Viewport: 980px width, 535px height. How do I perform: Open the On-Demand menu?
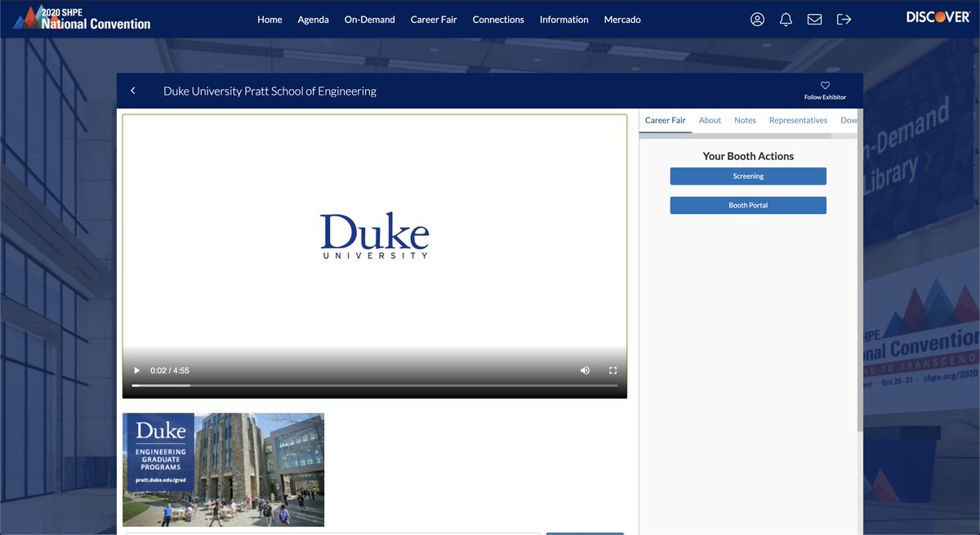pyautogui.click(x=369, y=19)
